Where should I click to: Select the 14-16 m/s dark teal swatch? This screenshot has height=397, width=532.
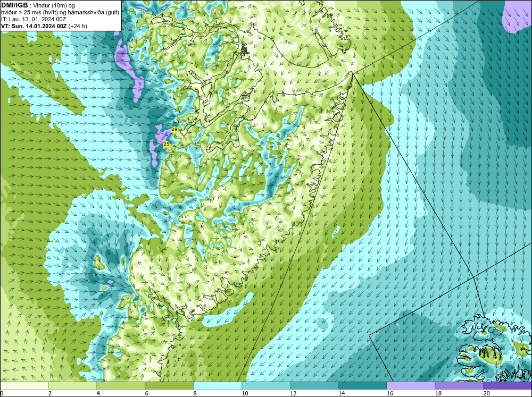[363, 385]
